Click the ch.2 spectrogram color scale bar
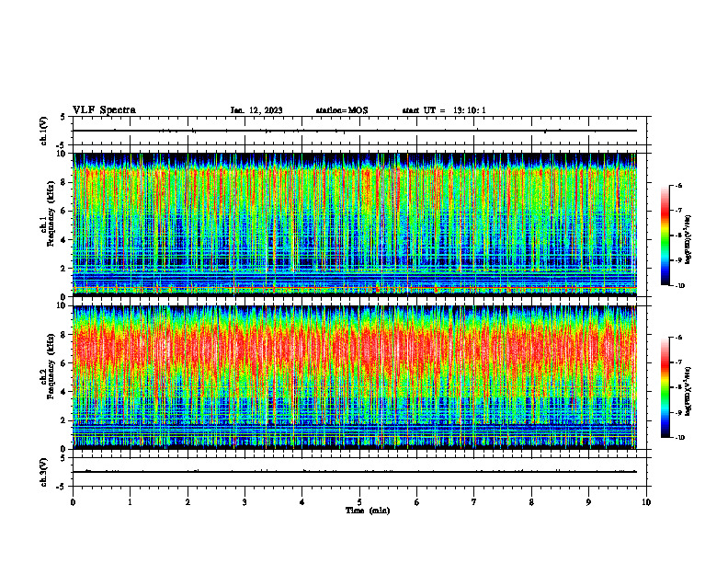Screen dimensions: 728x563 (x=665, y=387)
